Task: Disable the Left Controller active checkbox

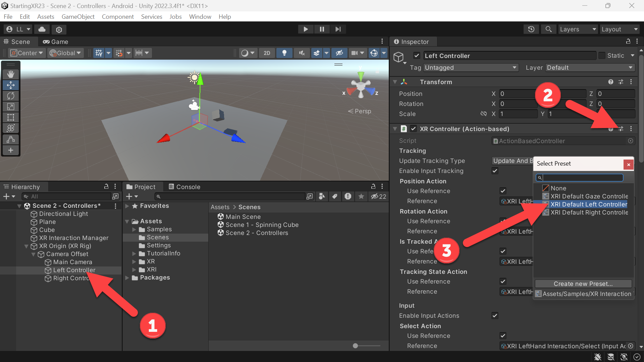Action: (417, 56)
